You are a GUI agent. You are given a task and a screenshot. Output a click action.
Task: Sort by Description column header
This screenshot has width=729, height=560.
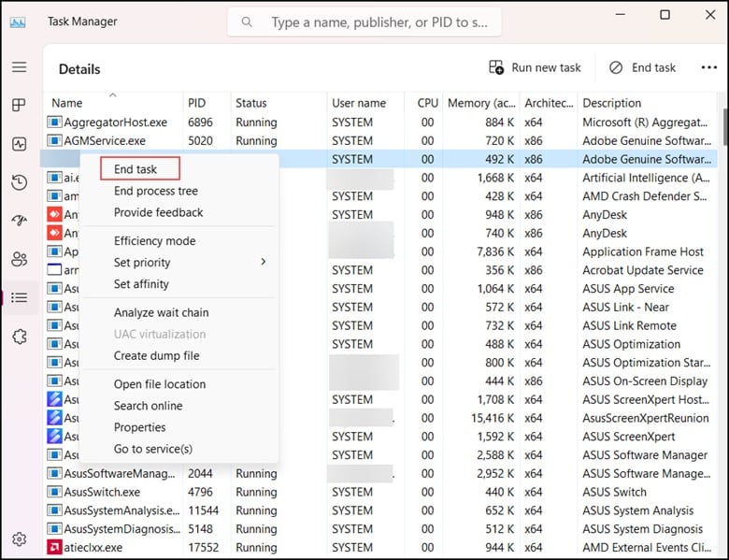tap(646, 103)
